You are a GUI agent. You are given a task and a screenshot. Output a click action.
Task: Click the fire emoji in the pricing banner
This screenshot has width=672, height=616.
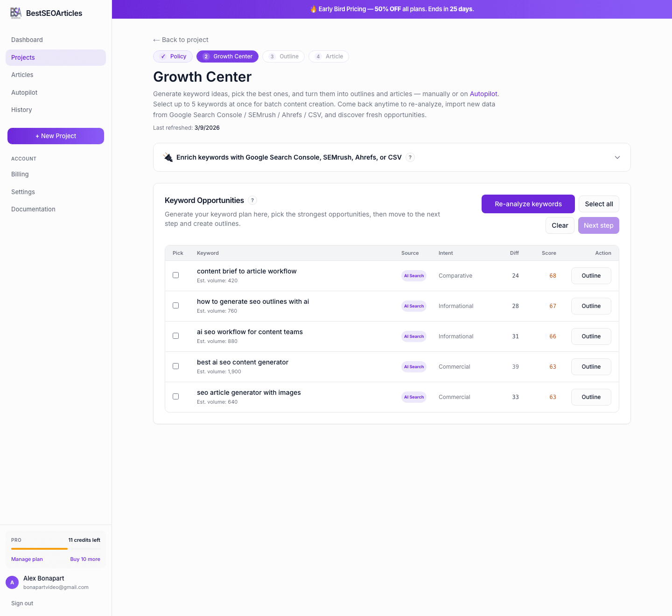(314, 9)
